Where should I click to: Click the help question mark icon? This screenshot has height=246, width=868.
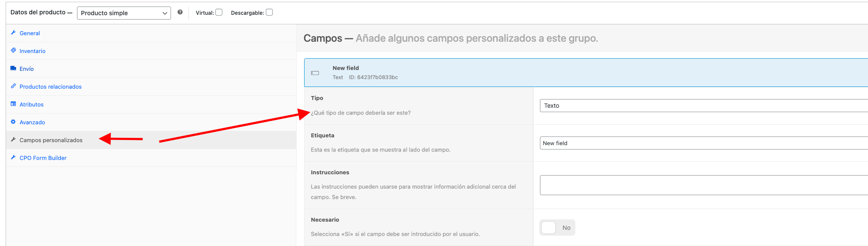180,12
